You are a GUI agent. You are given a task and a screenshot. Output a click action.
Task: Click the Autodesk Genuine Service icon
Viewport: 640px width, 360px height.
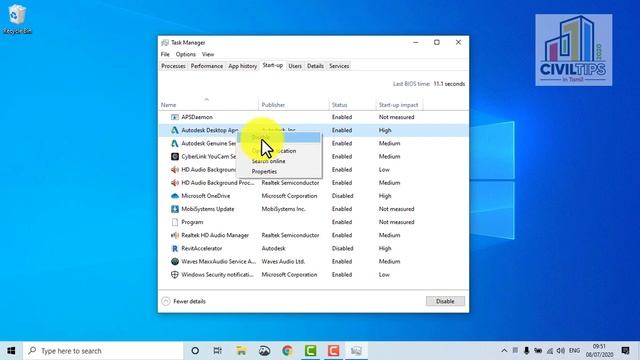(x=175, y=143)
